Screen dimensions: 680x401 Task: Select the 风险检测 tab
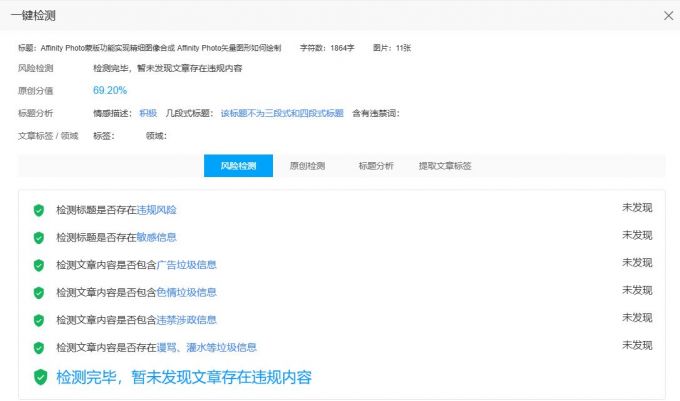238,166
